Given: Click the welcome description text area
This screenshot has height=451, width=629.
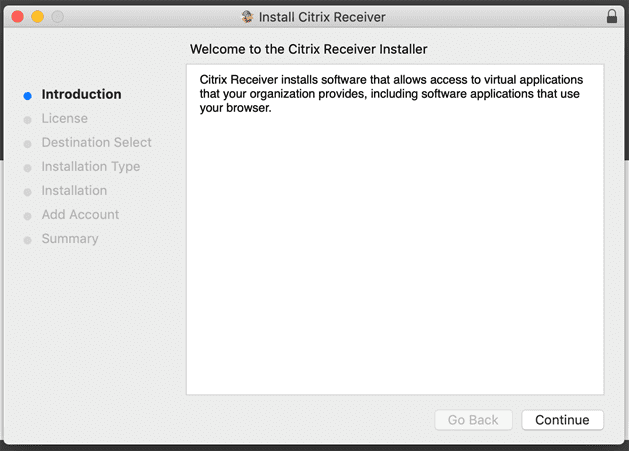Looking at the screenshot, I should [395, 230].
